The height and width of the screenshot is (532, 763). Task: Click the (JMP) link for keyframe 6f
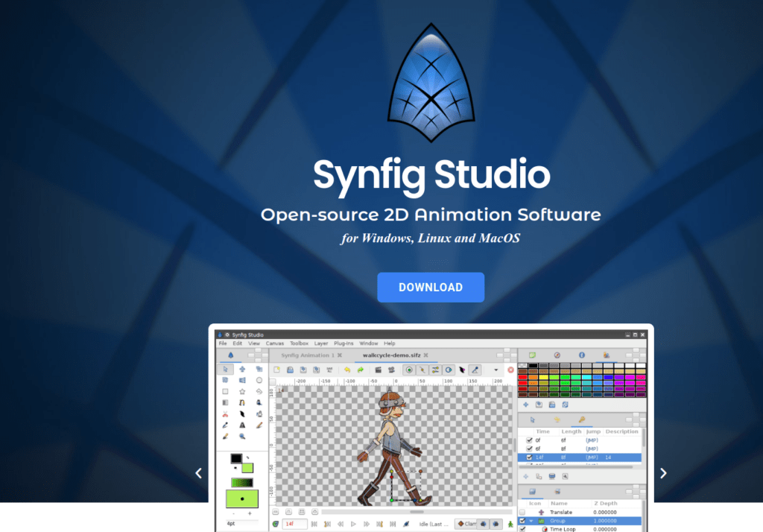click(x=592, y=449)
